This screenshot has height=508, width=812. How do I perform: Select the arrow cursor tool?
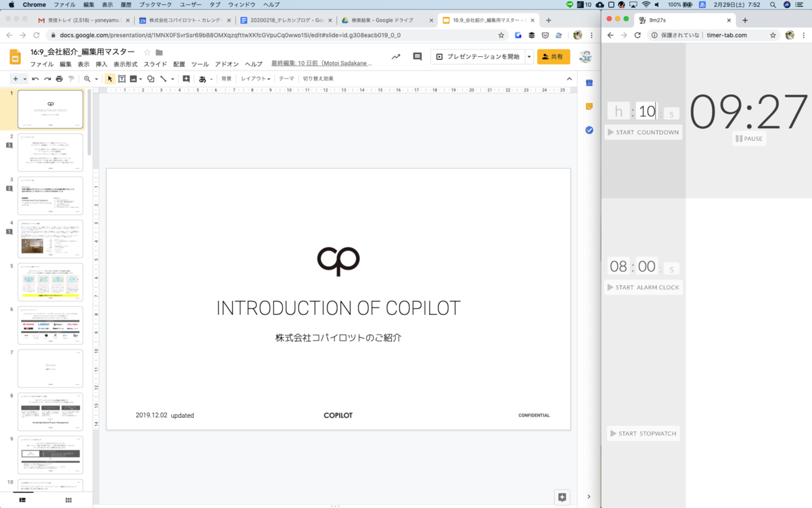(x=109, y=79)
